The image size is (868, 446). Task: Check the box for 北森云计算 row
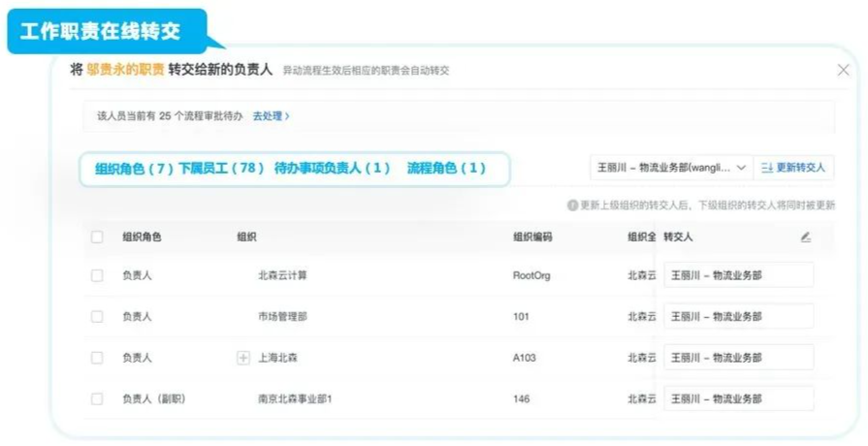pyautogui.click(x=97, y=275)
